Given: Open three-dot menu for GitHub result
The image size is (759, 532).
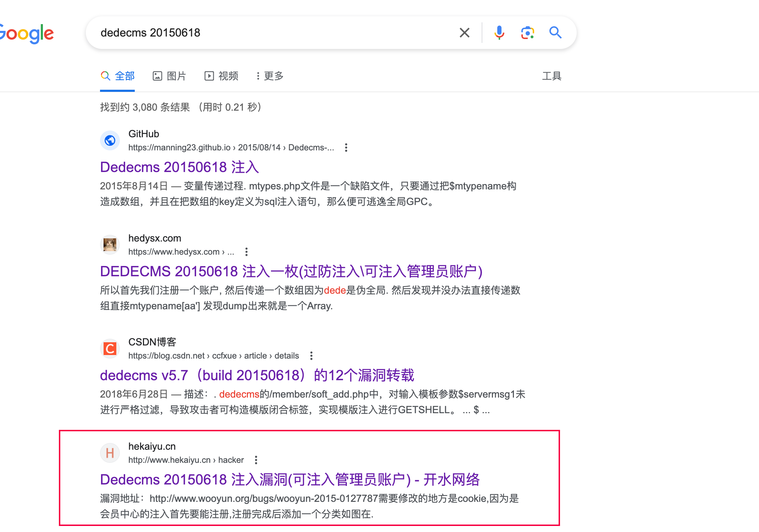Looking at the screenshot, I should click(346, 148).
